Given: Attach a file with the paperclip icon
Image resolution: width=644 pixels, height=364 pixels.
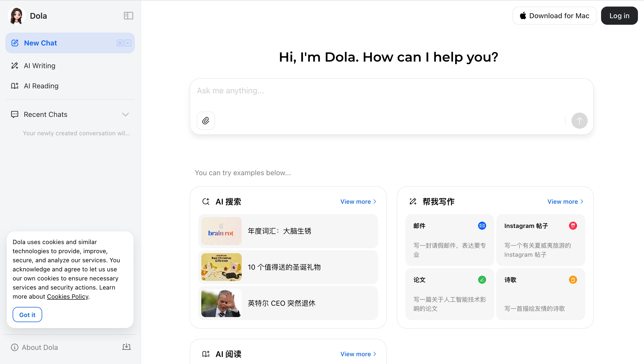Looking at the screenshot, I should tap(206, 121).
